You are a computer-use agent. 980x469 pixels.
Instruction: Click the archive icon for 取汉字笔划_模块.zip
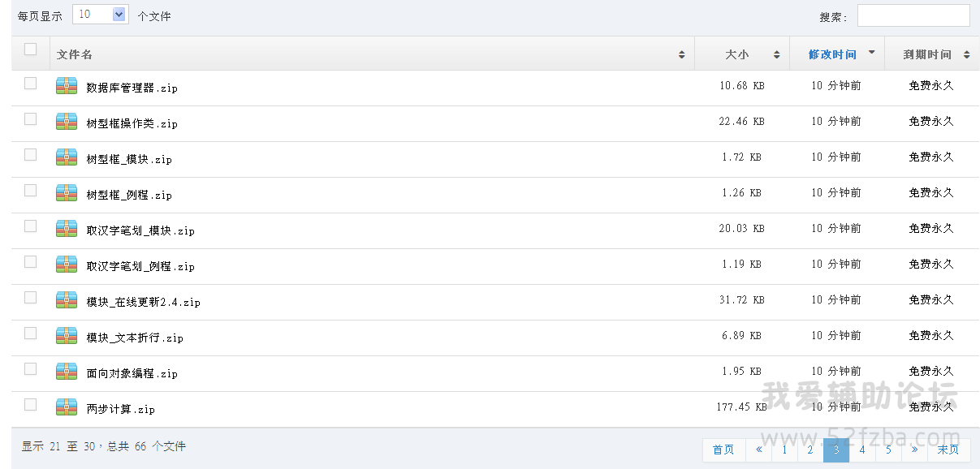[x=67, y=229]
